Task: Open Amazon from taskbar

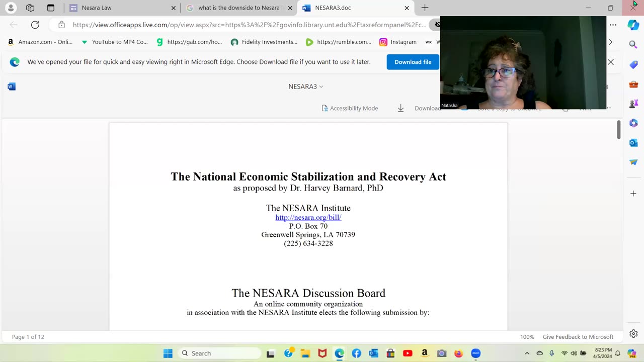Action: [425, 353]
